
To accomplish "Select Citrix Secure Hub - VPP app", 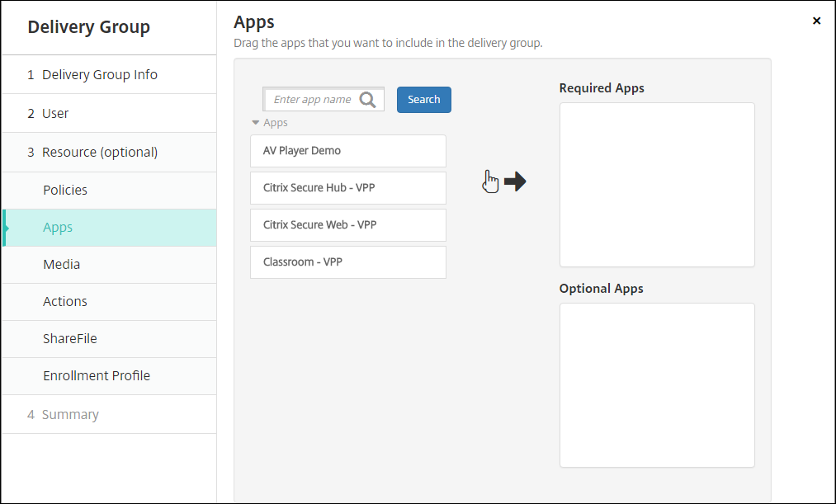I will [347, 188].
